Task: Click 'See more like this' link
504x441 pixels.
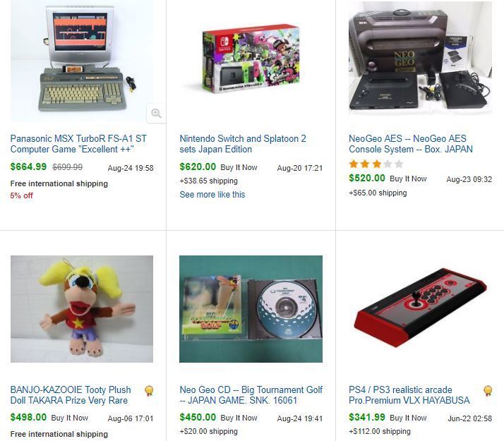Action: click(212, 195)
